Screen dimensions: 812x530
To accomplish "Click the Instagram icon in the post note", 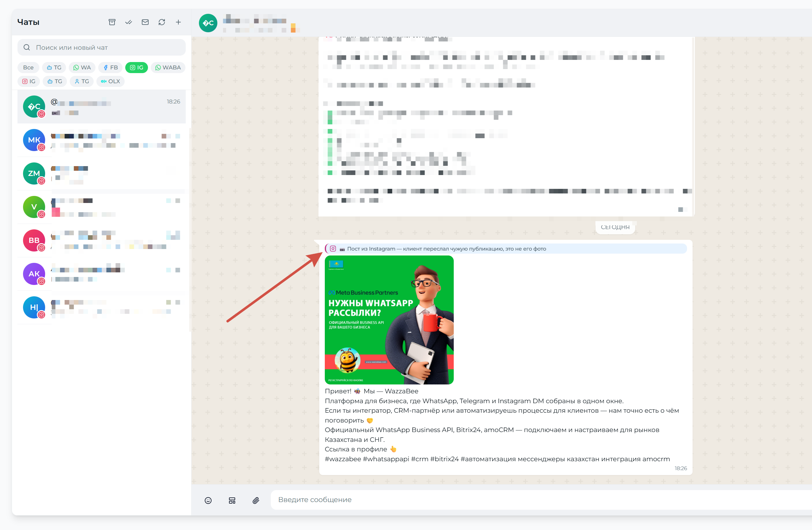I will [x=333, y=249].
